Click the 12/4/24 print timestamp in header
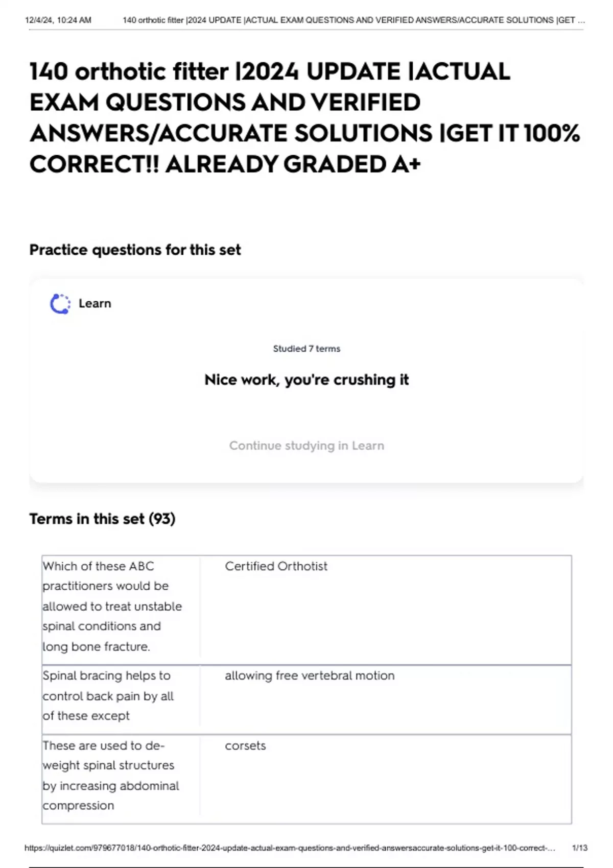 [58, 20]
